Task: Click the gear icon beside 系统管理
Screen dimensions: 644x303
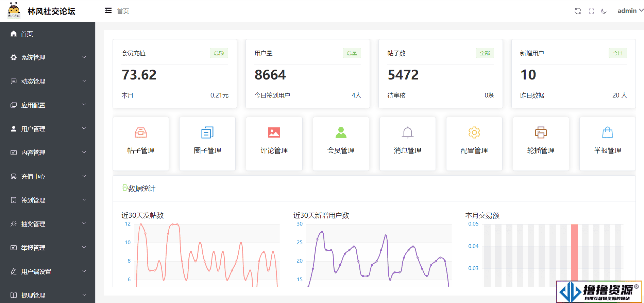Action: [x=14, y=57]
